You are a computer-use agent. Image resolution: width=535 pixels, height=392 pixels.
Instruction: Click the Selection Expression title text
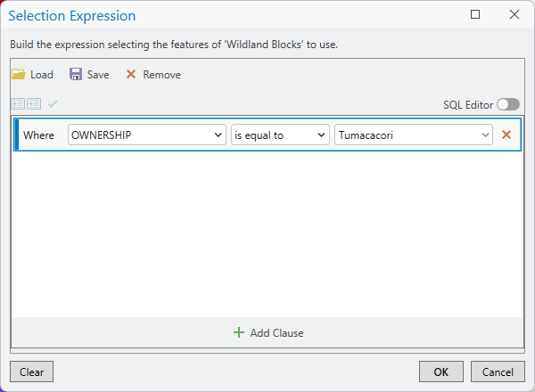click(x=72, y=16)
